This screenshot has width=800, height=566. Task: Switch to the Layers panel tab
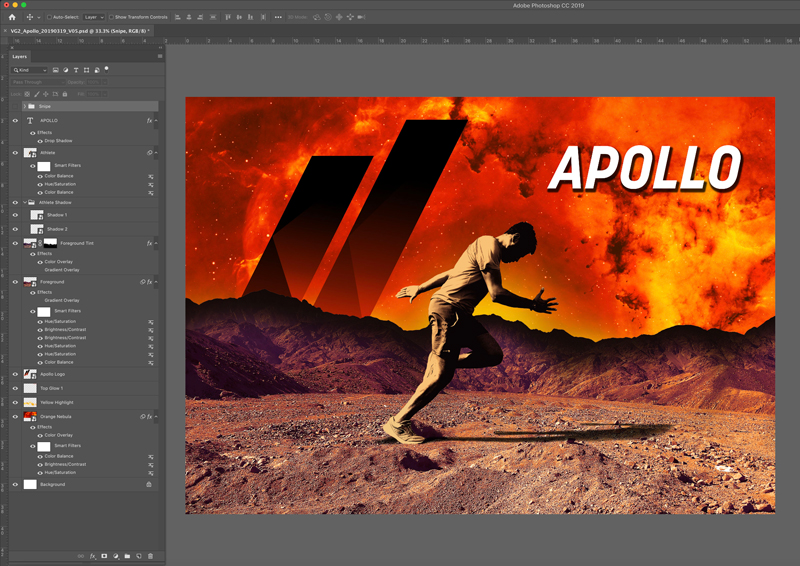point(20,57)
